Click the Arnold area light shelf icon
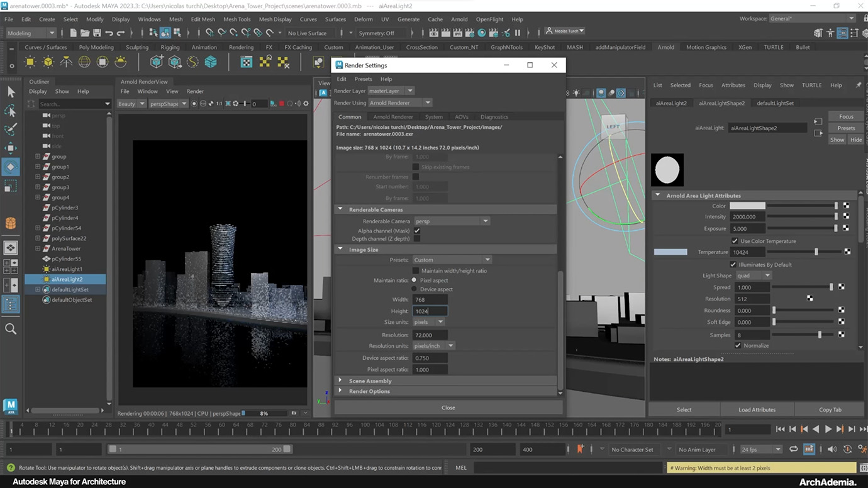Viewport: 868px width, 488px height. (30, 62)
